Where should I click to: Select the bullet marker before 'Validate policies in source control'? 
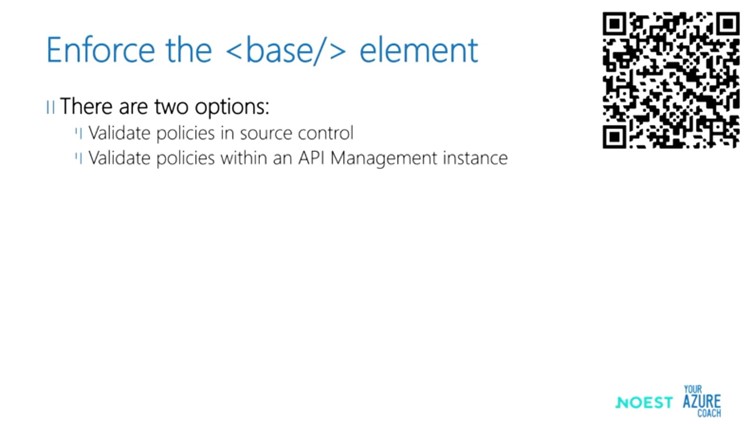pos(79,133)
